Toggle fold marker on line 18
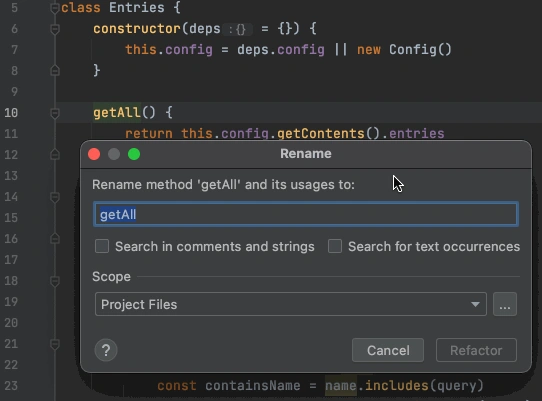 [55, 281]
